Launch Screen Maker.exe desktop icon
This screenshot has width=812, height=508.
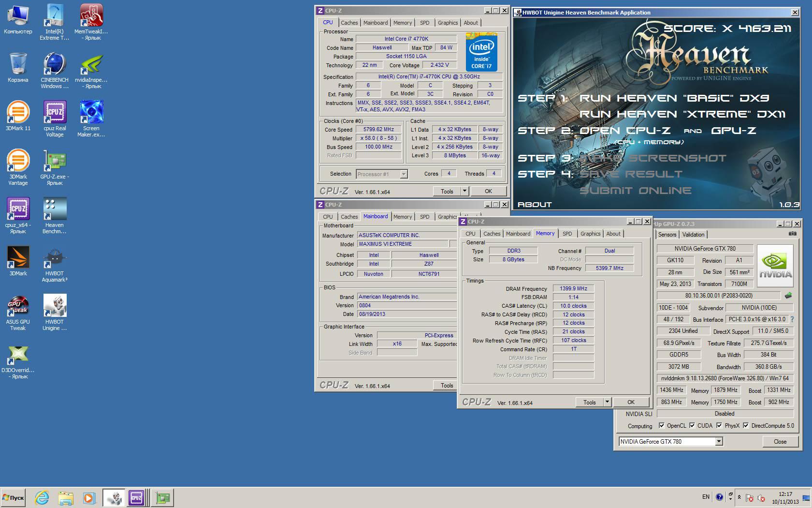pyautogui.click(x=91, y=119)
